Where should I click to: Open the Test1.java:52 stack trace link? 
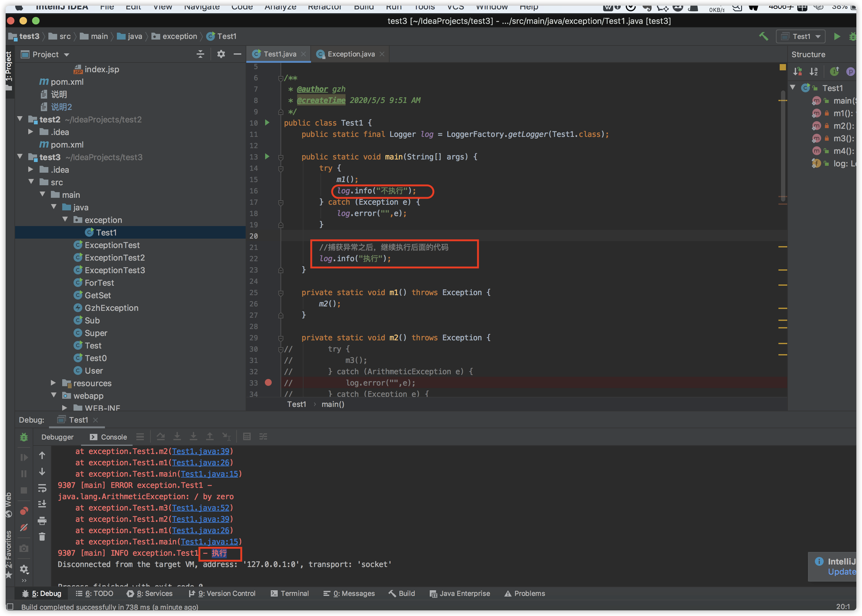pyautogui.click(x=200, y=508)
